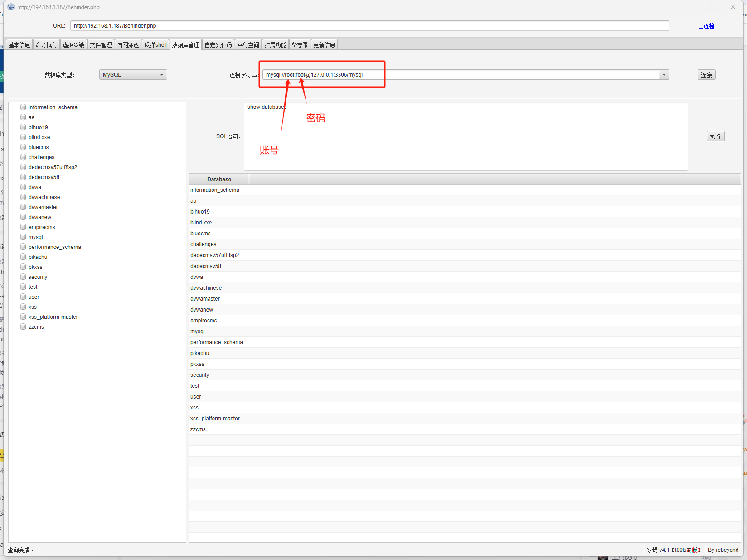747x560 pixels.
Task: Switch to the 扩展功能 tab
Action: click(x=275, y=45)
